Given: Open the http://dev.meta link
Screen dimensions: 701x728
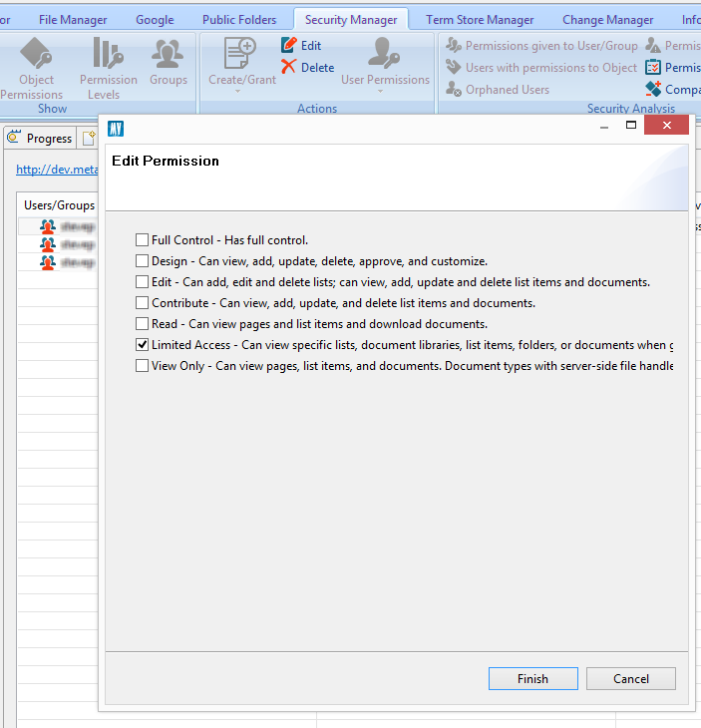Looking at the screenshot, I should [57, 169].
